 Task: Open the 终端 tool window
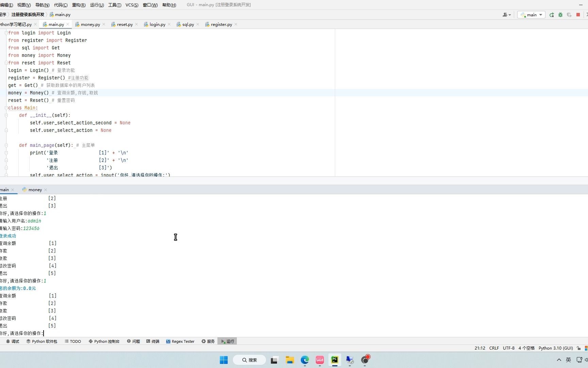pyautogui.click(x=153, y=341)
